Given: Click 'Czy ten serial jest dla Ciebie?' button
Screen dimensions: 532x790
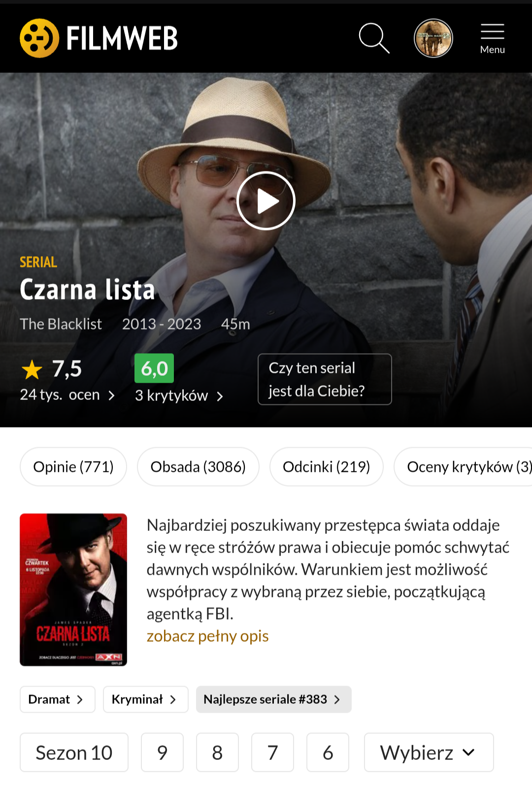Looking at the screenshot, I should (x=325, y=379).
